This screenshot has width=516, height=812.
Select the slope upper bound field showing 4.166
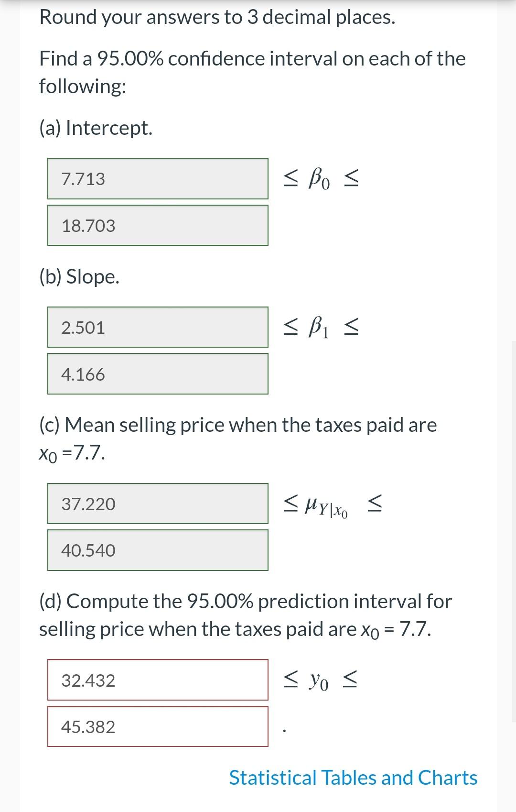point(158,374)
